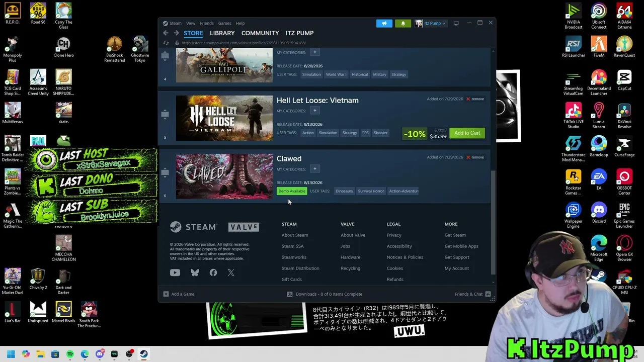Viewport: 644px width, 362px height.
Task: Click the FPS tag on Hell Let Loose
Action: [x=365, y=133]
